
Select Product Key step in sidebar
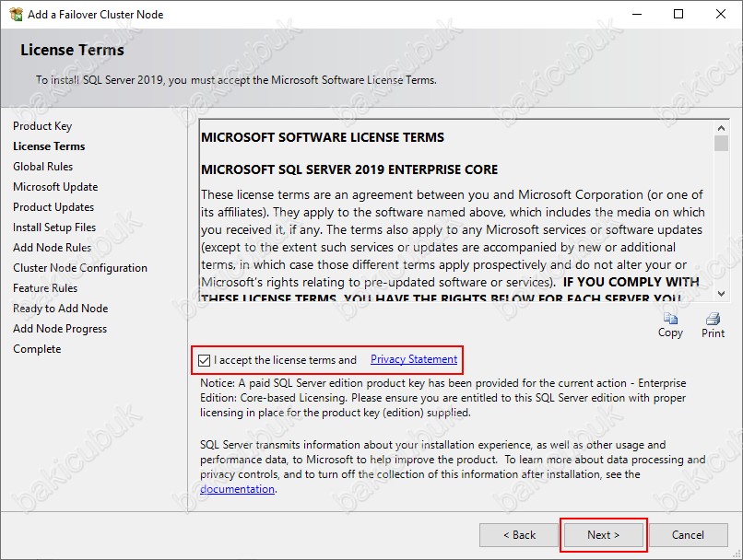click(42, 126)
